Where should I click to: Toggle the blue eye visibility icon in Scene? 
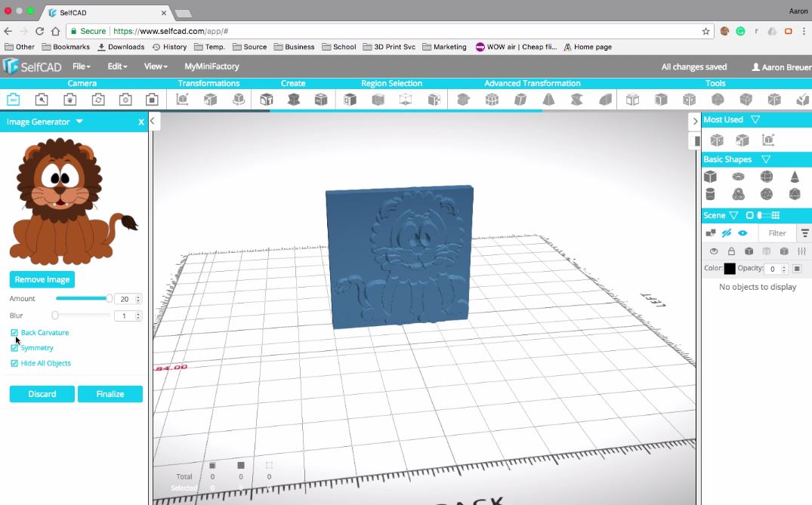tap(743, 233)
